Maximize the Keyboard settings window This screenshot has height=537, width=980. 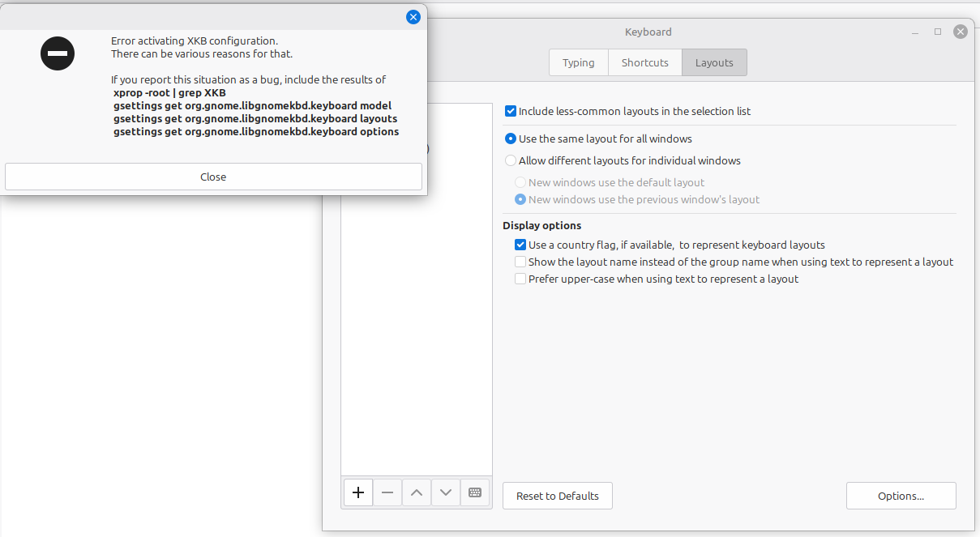coord(938,32)
